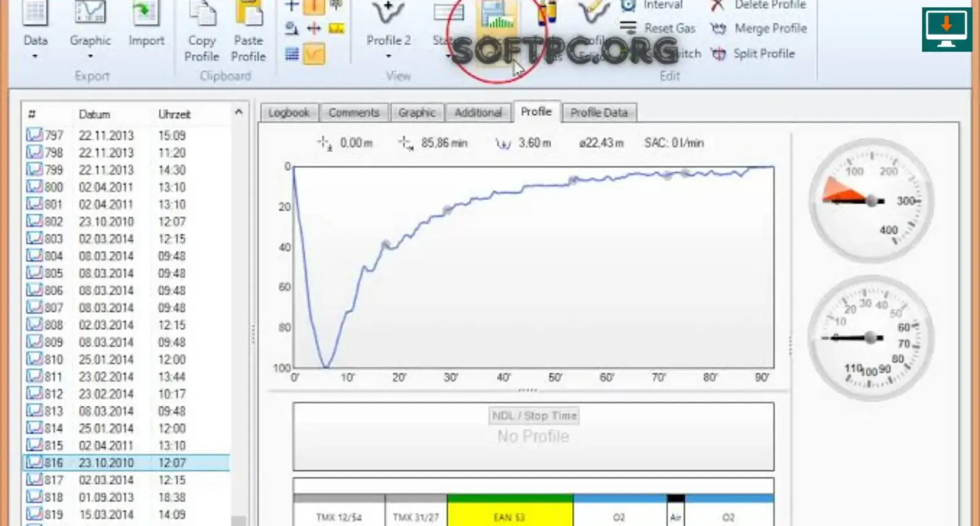Screen dimensions: 980x526
Task: Open the Additional tab
Action: (x=478, y=113)
